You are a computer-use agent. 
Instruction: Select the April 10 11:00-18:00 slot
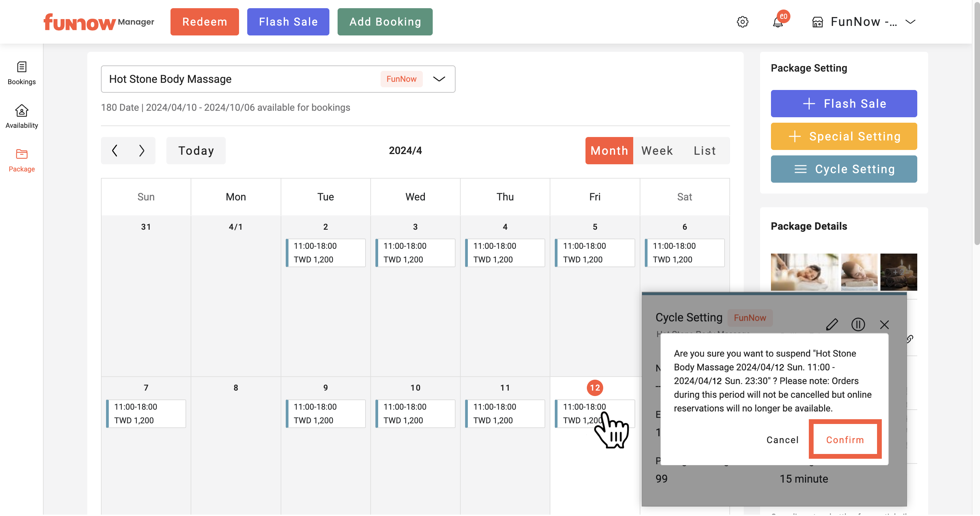[415, 414]
